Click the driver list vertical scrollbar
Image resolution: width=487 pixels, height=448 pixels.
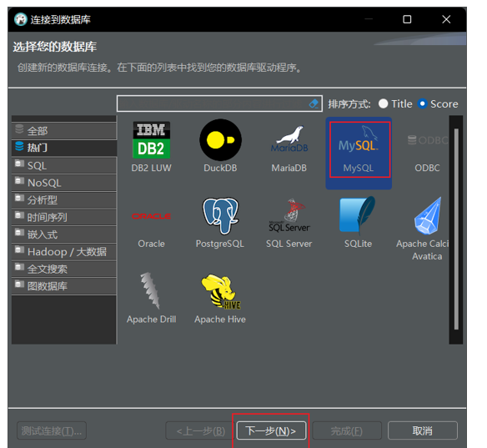456,229
